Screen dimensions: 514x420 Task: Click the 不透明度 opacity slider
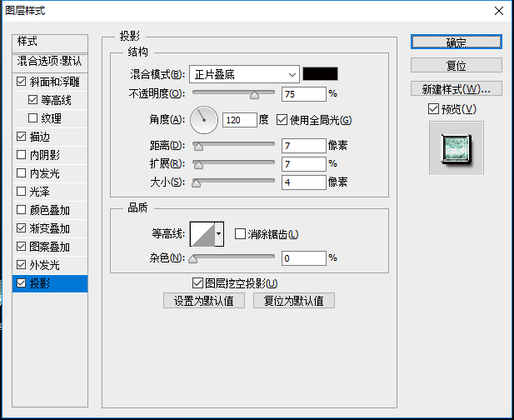point(234,93)
